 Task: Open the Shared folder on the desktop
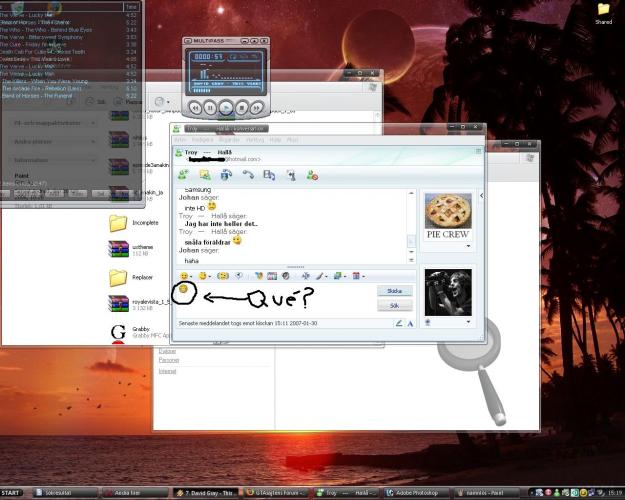click(603, 11)
